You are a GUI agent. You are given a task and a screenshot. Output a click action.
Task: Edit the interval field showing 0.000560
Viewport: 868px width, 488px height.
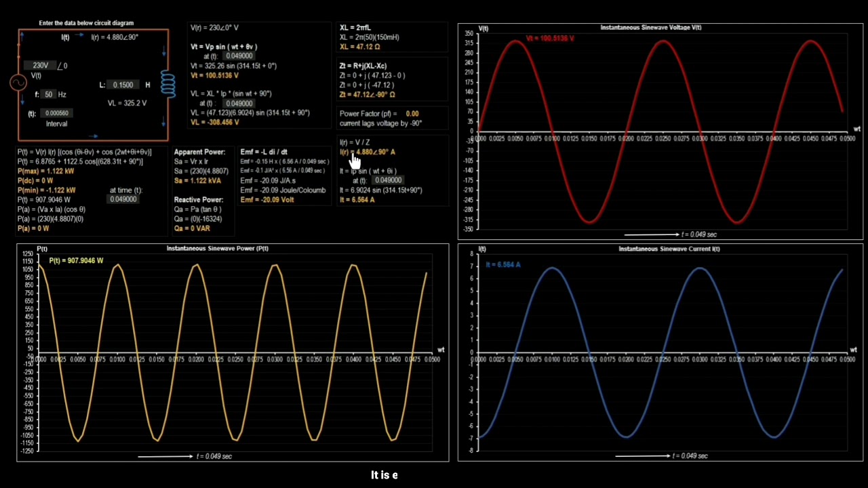click(x=58, y=114)
